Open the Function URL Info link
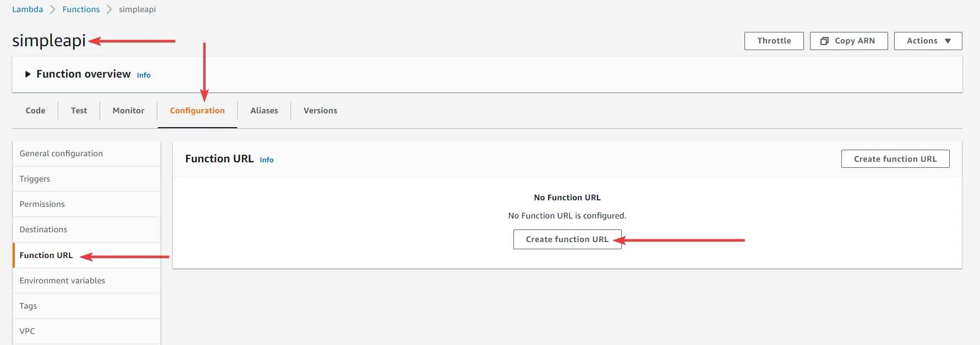This screenshot has width=980, height=345. tap(266, 160)
